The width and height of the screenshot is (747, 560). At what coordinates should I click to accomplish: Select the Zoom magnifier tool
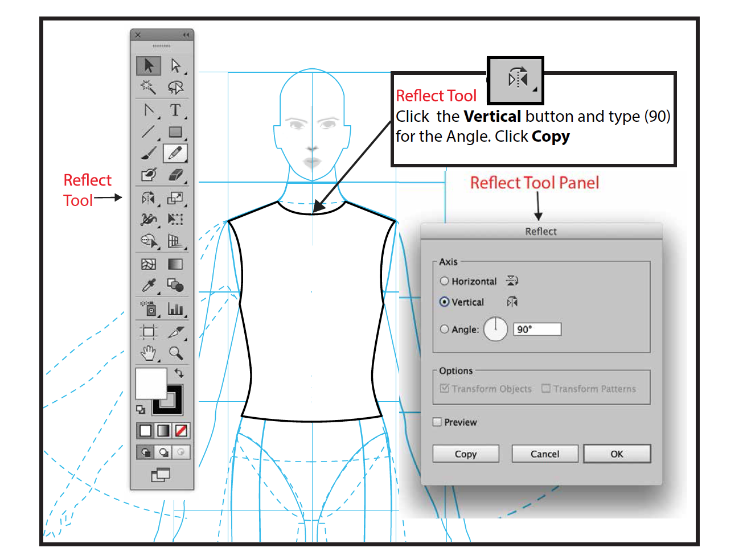click(175, 353)
